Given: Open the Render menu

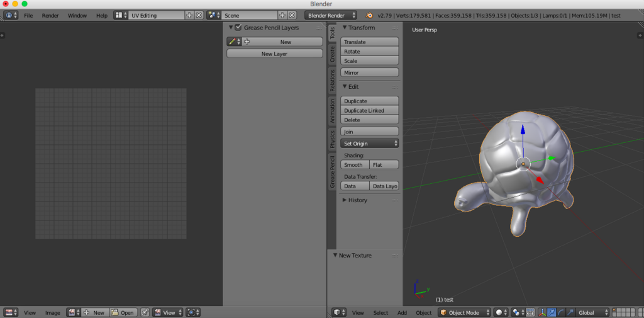Looking at the screenshot, I should point(50,16).
